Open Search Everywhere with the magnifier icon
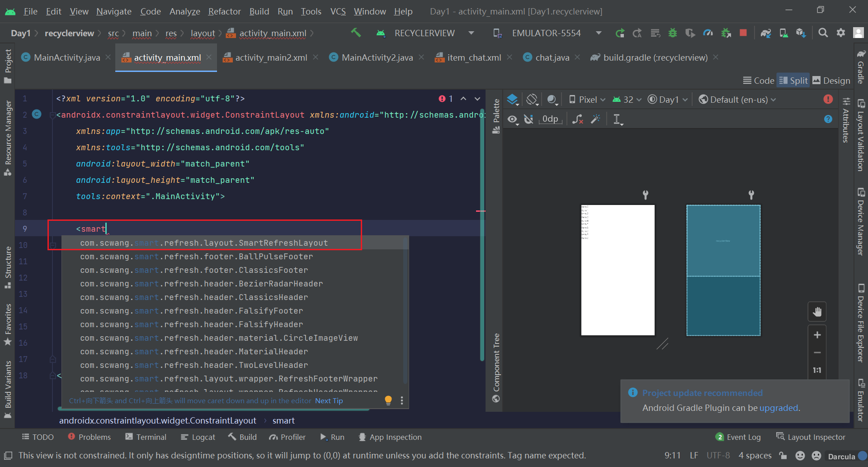The width and height of the screenshot is (868, 467). pyautogui.click(x=823, y=33)
